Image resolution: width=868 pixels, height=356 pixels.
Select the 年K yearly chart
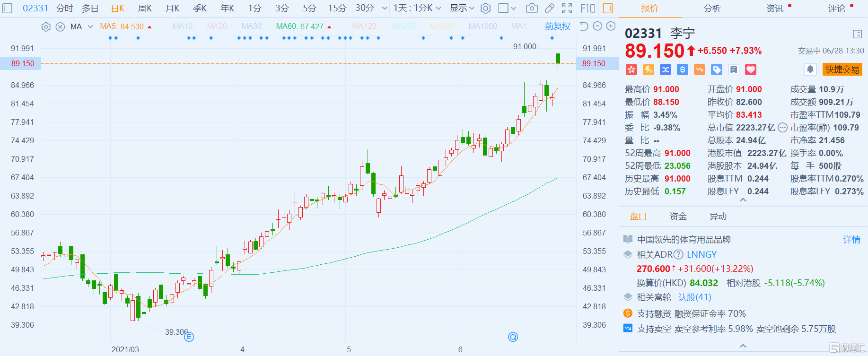pyautogui.click(x=228, y=8)
